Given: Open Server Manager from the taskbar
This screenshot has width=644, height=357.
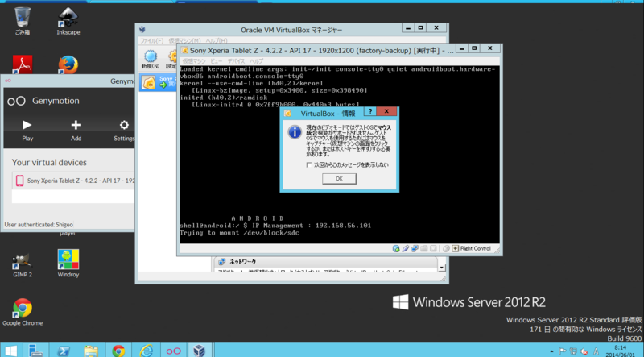Looking at the screenshot, I should (x=35, y=351).
